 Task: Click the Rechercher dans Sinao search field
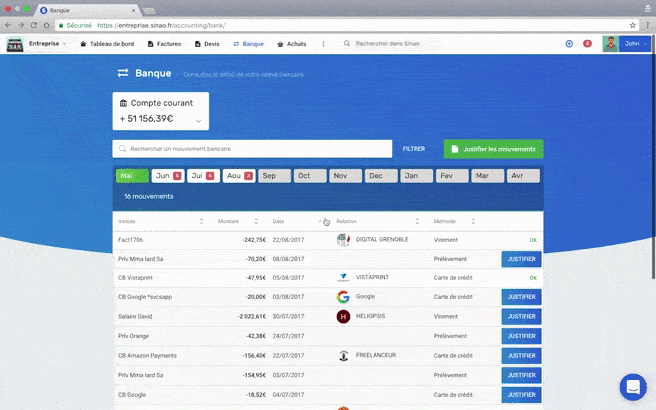[x=387, y=44]
